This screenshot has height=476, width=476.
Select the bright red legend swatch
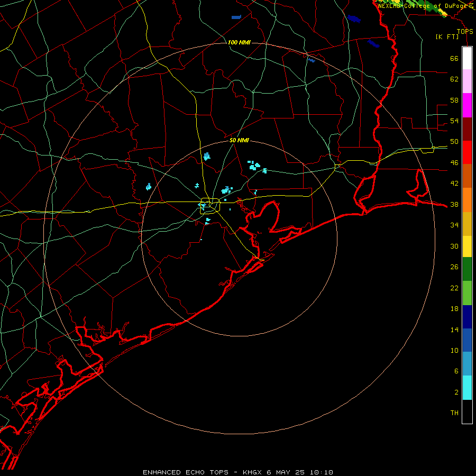point(467,152)
